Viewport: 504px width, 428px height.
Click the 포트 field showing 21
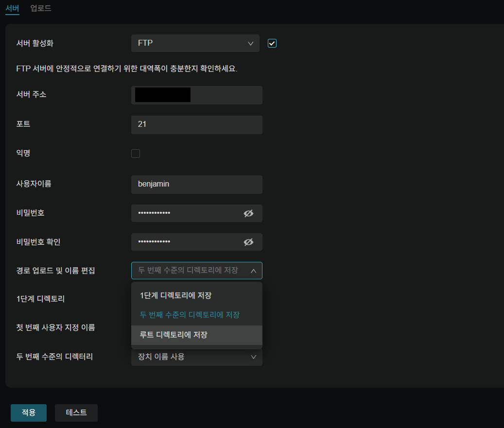click(x=197, y=125)
